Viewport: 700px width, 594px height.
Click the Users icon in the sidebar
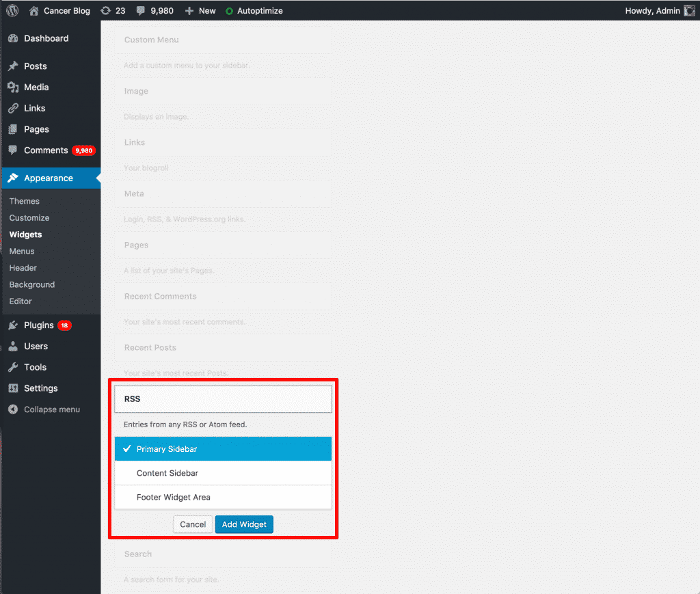pos(15,346)
